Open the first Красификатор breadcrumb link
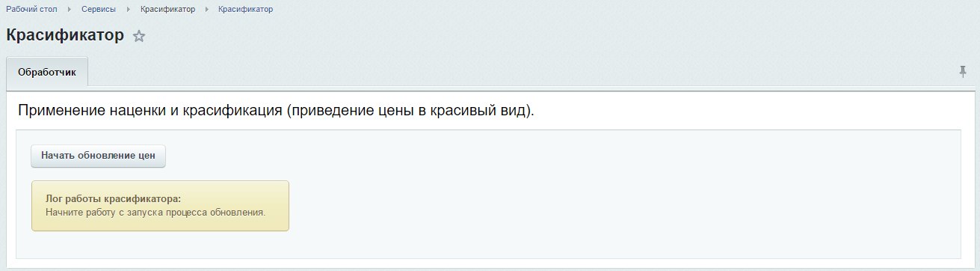The image size is (980, 271). 167,10
